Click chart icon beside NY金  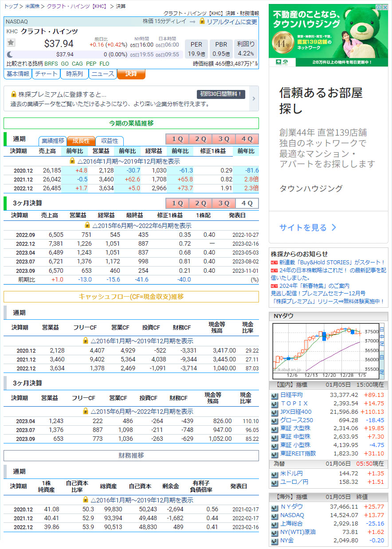point(274,541)
